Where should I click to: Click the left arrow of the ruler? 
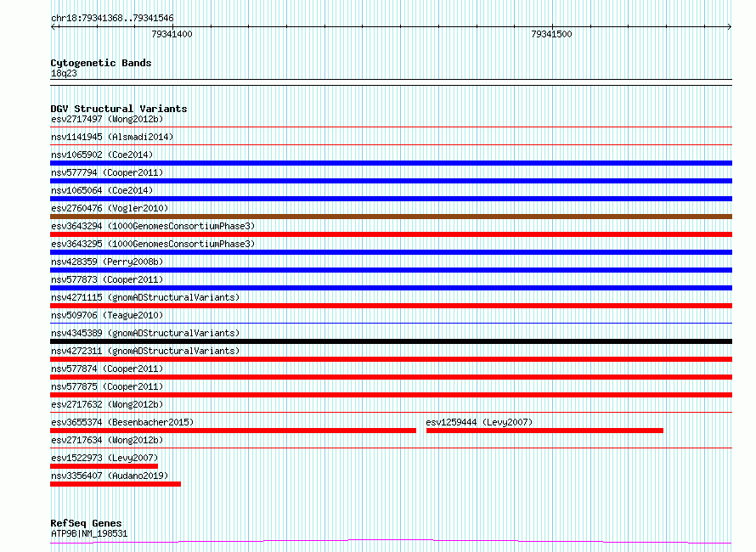[x=53, y=27]
